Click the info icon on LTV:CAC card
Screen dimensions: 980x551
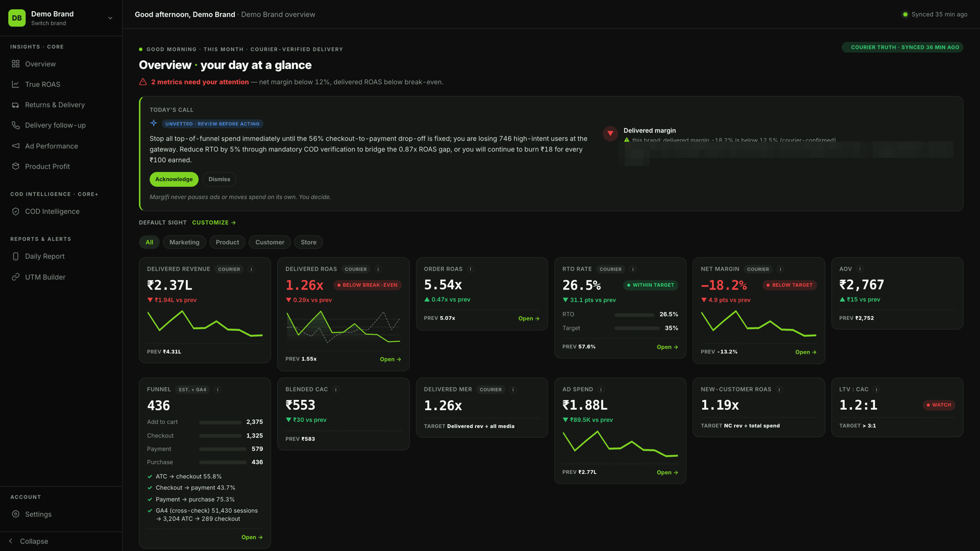click(877, 389)
